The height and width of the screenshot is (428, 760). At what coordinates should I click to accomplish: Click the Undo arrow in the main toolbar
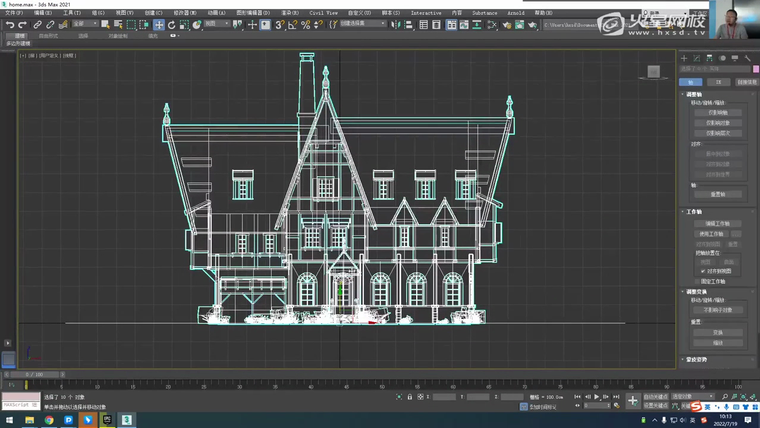(9, 24)
